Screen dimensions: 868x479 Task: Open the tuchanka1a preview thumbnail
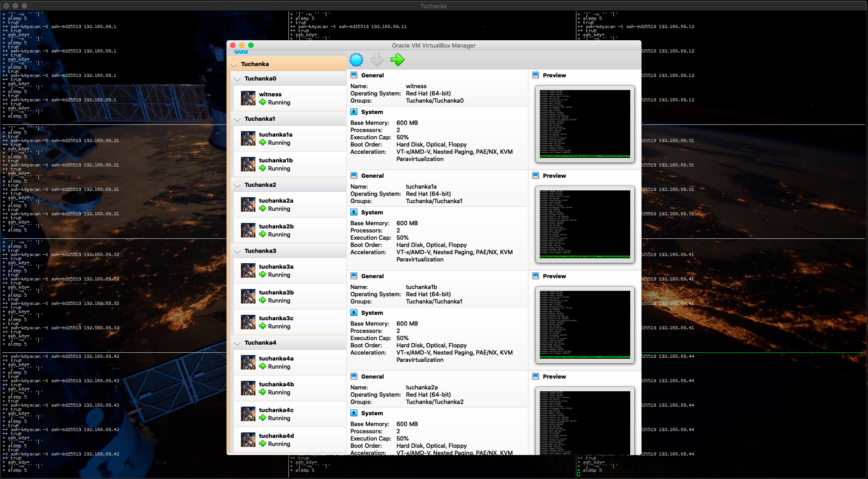[x=585, y=224]
